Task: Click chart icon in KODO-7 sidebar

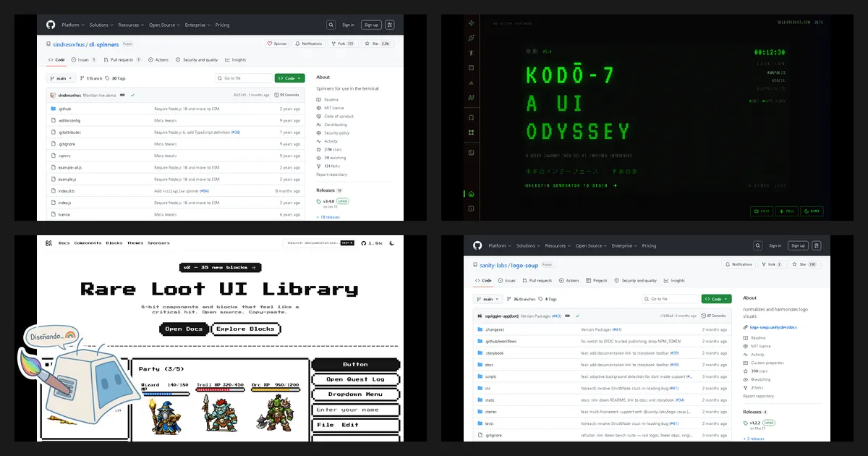Action: [471, 83]
